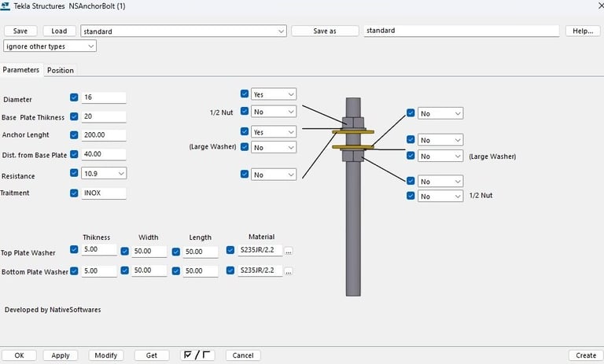
Task: Toggle Bottom Plate Washer Material checkbox
Action: pyautogui.click(x=230, y=270)
